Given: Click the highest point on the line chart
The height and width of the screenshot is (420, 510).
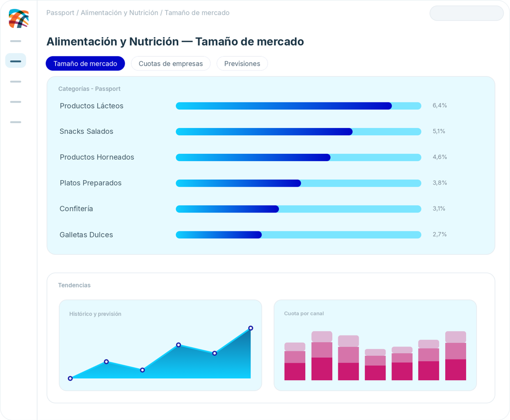Looking at the screenshot, I should pyautogui.click(x=251, y=328).
